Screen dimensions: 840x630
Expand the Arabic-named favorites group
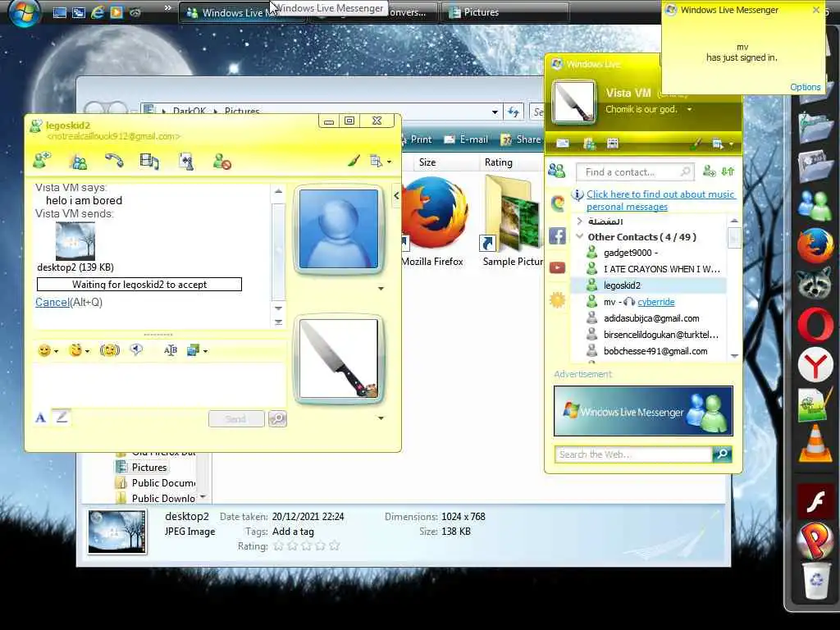tap(580, 221)
